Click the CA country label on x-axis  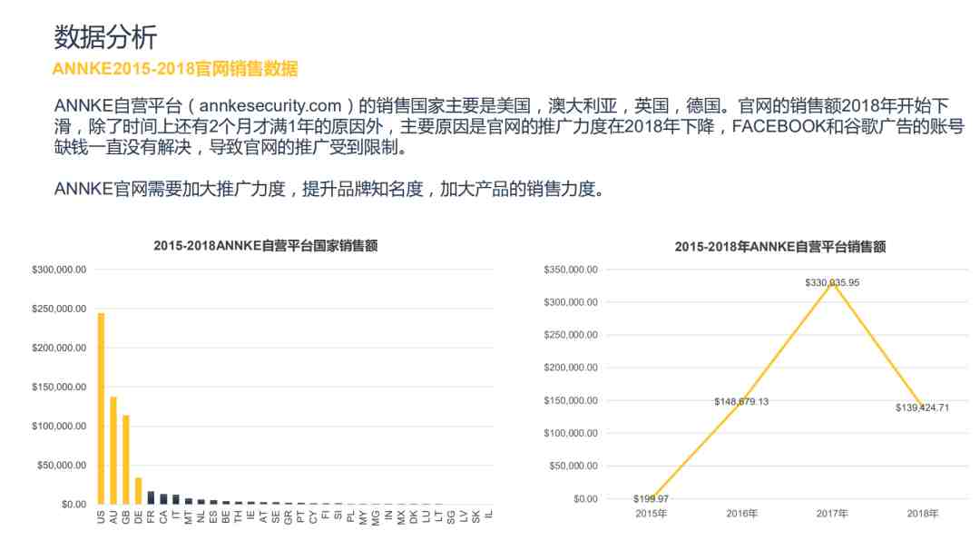163,517
